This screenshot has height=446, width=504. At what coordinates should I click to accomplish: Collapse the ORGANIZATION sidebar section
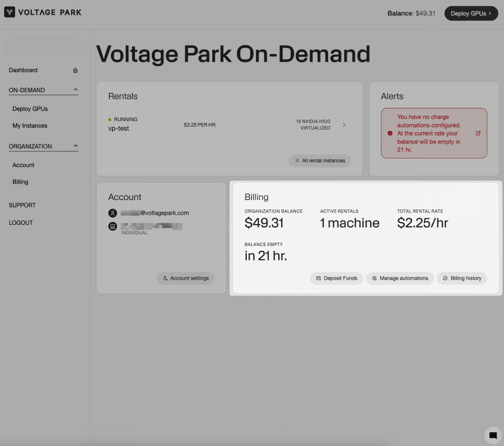point(75,146)
